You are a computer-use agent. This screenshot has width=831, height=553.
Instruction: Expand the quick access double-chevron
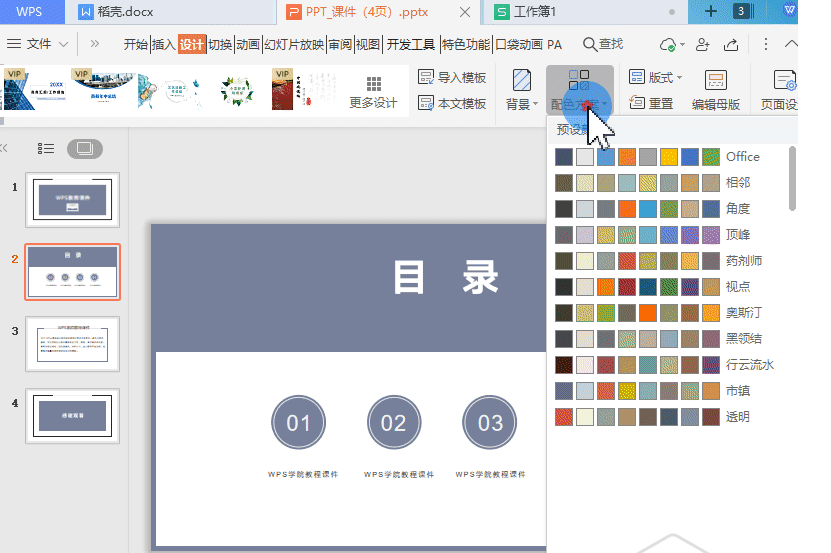[95, 44]
